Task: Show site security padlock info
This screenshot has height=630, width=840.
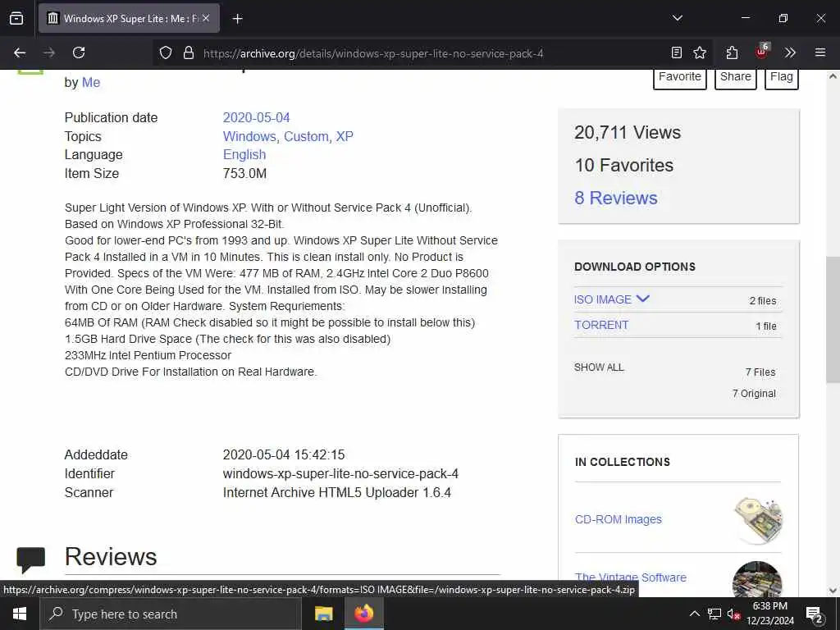Action: click(x=188, y=52)
